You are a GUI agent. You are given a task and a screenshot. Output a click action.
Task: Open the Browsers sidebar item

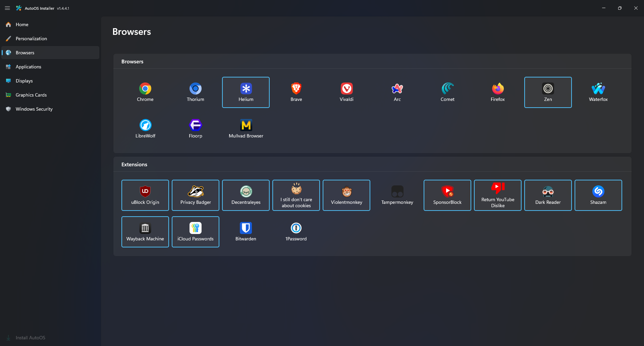coord(50,53)
